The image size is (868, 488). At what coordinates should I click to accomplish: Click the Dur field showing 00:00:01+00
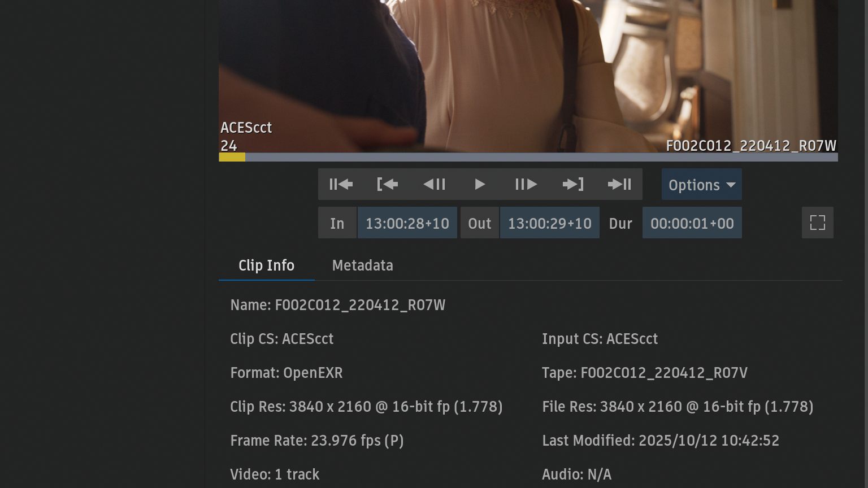pos(692,223)
